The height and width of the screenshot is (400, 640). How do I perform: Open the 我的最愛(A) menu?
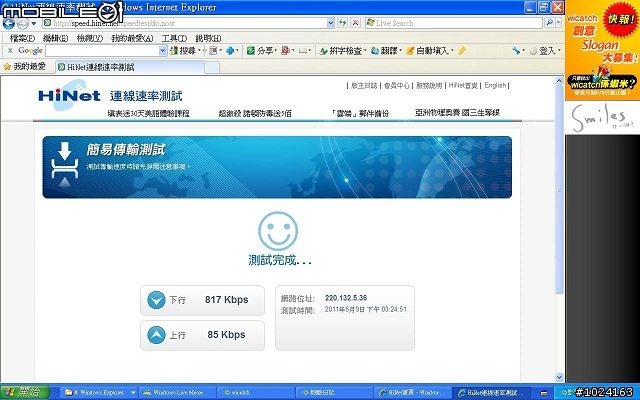pyautogui.click(x=132, y=38)
